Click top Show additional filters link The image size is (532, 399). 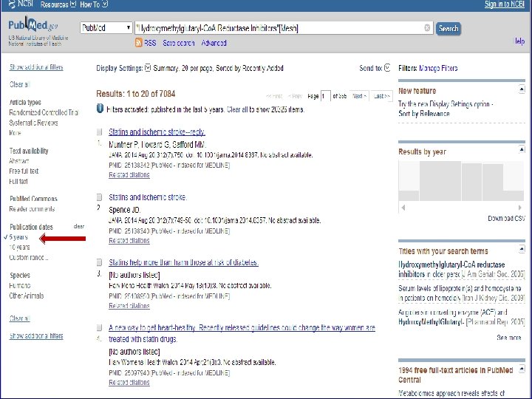coord(36,66)
